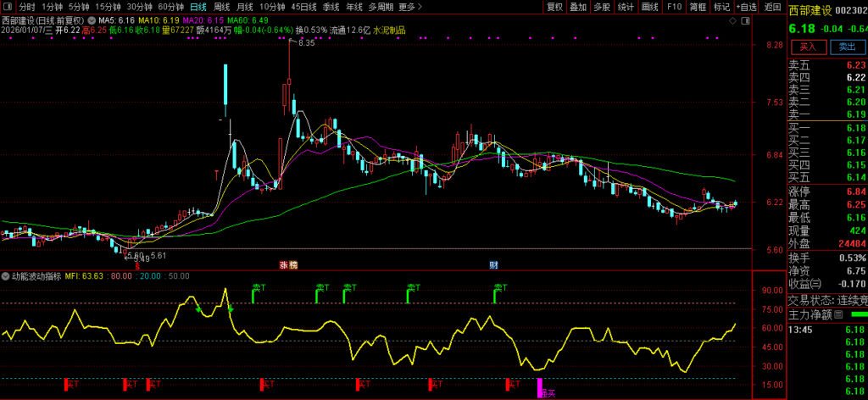This screenshot has height=400, width=868.
Task: Open the main chart indicator dropdown arrow
Action: coord(92,19)
